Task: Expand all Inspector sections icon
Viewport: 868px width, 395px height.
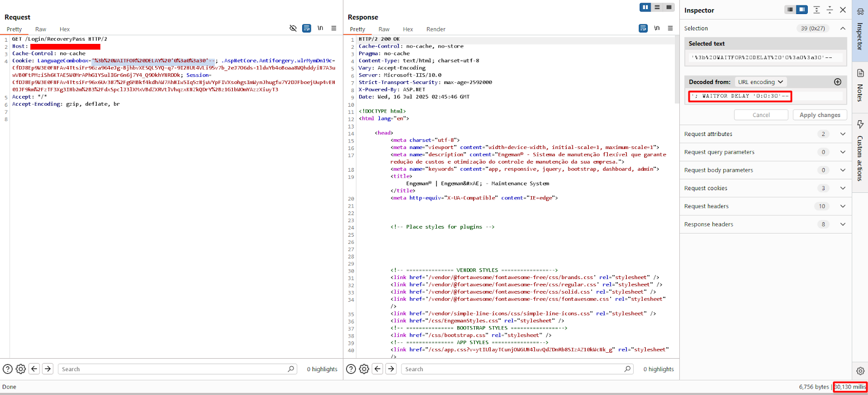Action: 816,10
